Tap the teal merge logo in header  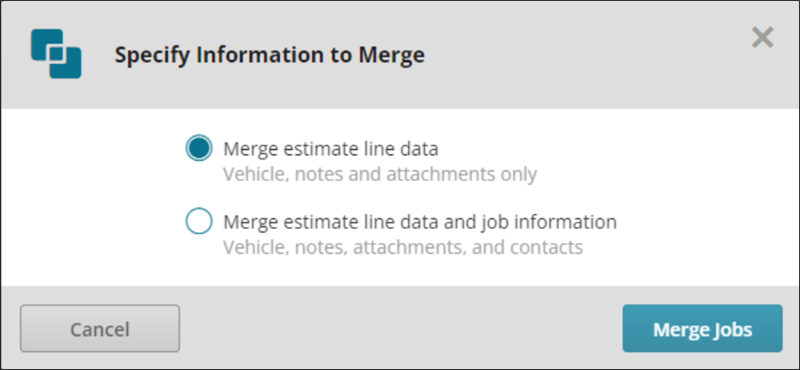56,54
